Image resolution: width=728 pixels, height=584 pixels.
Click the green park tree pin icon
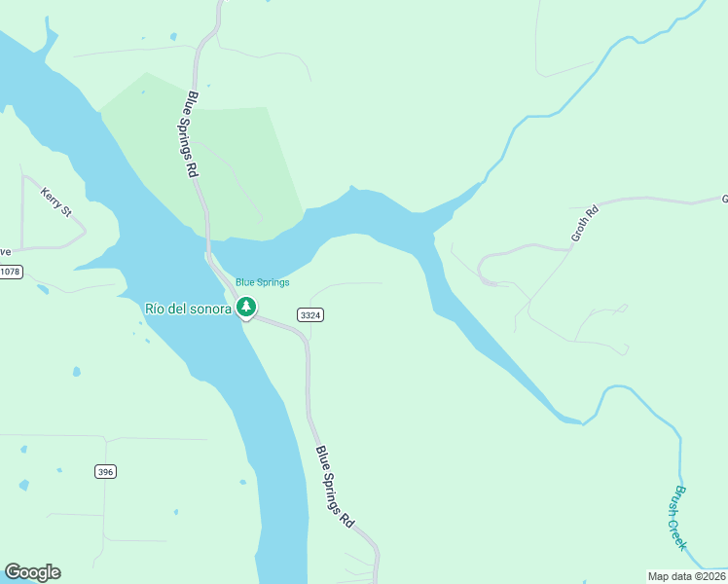246,308
